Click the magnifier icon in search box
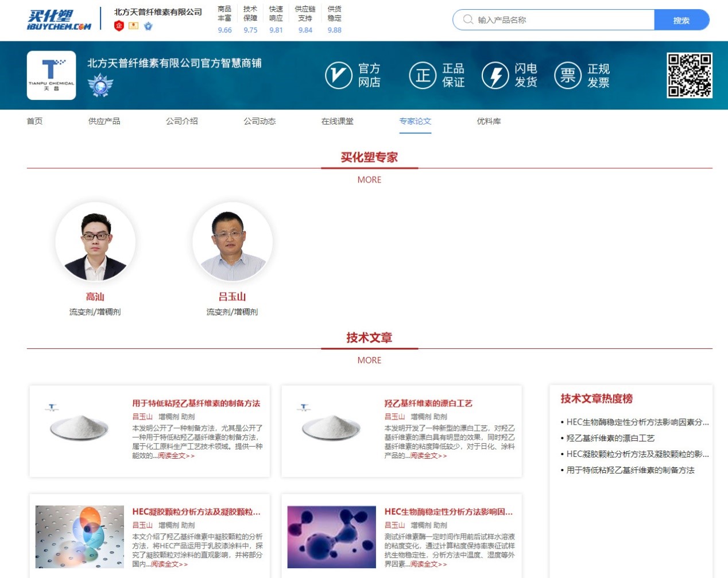This screenshot has height=578, width=728. point(468,20)
